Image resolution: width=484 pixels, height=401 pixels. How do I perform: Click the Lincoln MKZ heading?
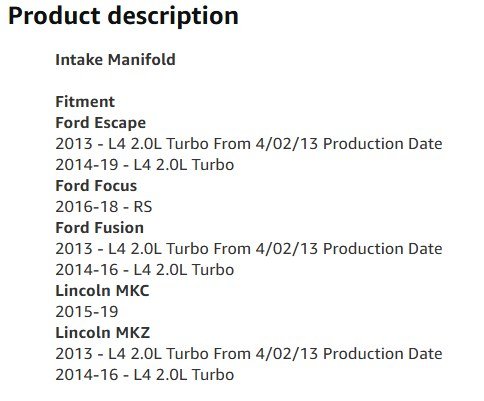click(103, 333)
